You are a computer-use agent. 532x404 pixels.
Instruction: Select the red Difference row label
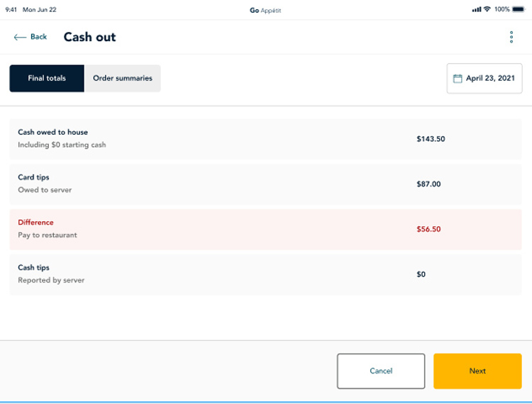35,223
